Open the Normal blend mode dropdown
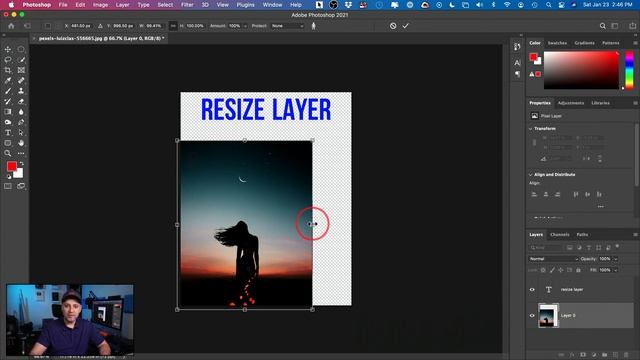 click(553, 259)
